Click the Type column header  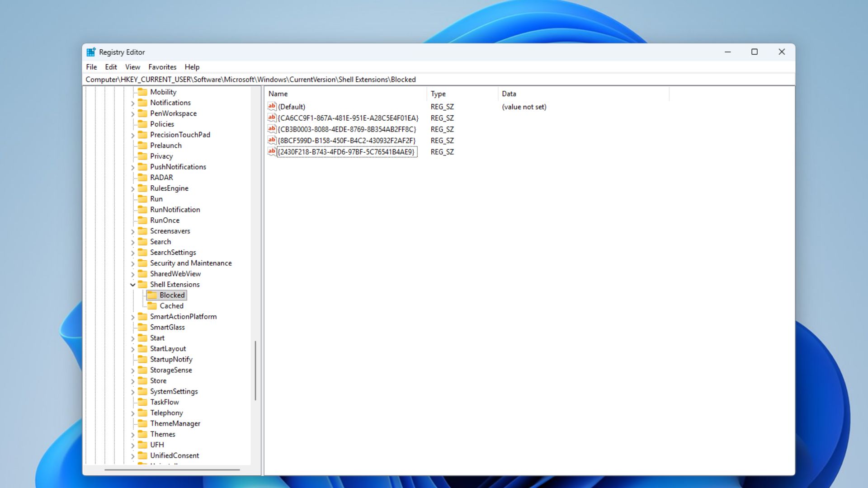tap(437, 94)
